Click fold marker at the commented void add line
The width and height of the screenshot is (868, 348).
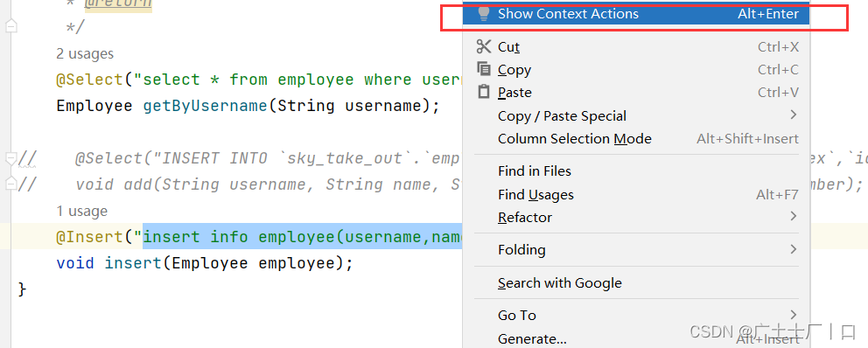tap(11, 183)
